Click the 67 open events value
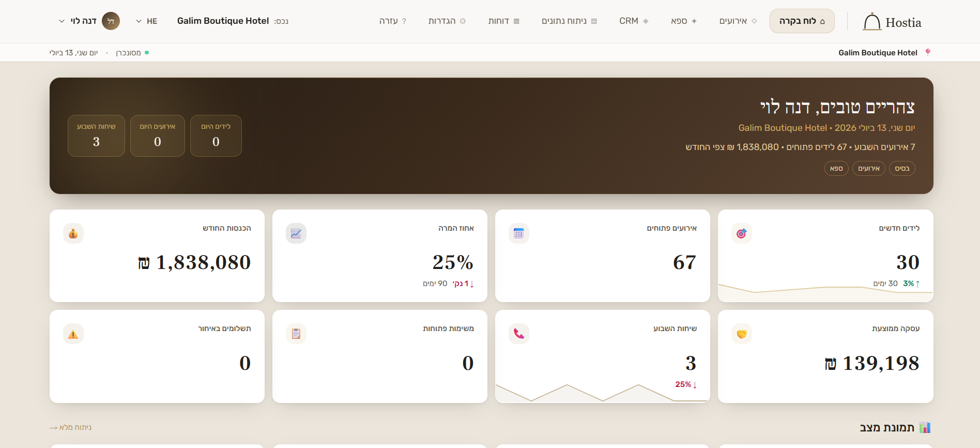The width and height of the screenshot is (980, 448). point(684,262)
